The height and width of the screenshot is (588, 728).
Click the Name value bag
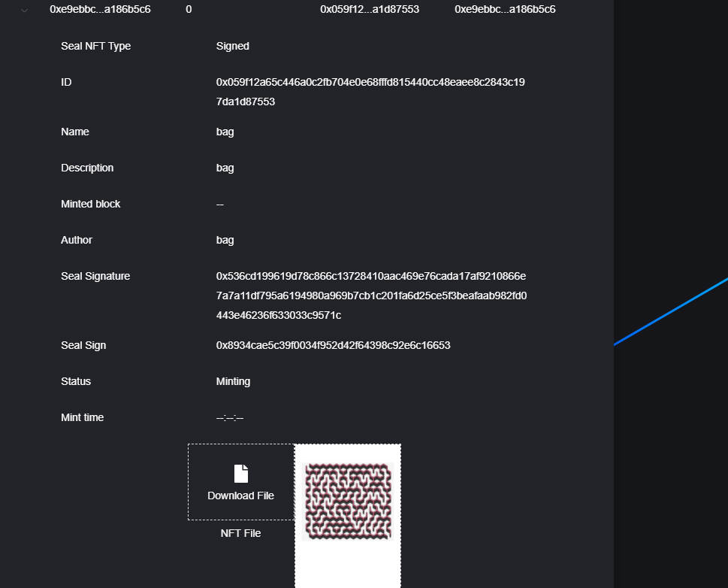tap(225, 132)
